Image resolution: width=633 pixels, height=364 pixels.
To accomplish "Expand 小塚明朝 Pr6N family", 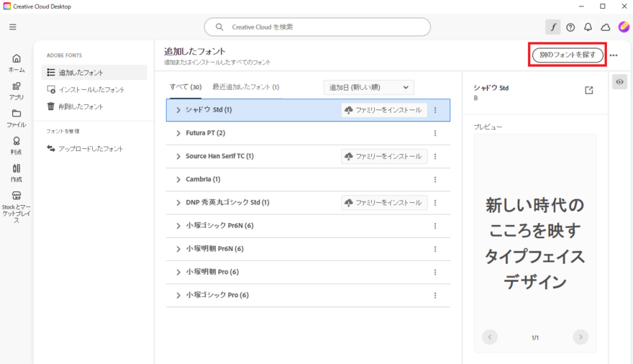I will point(178,249).
